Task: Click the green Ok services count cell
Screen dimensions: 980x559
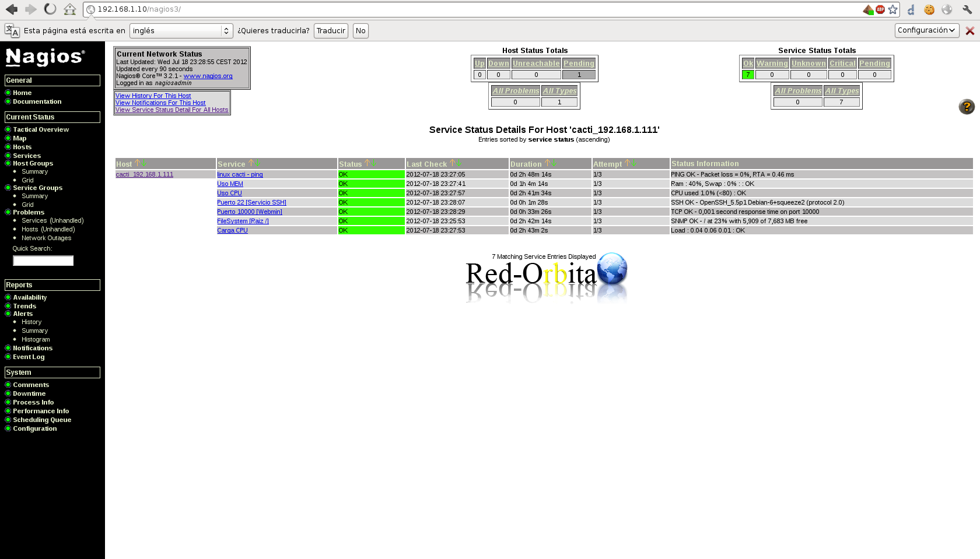Action: 747,75
